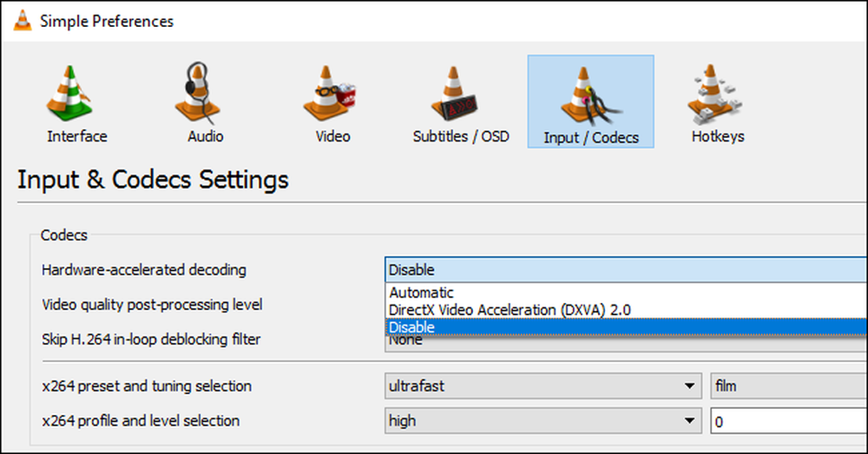Image resolution: width=868 pixels, height=454 pixels.
Task: Click the Simple Preferences window title
Action: click(106, 21)
